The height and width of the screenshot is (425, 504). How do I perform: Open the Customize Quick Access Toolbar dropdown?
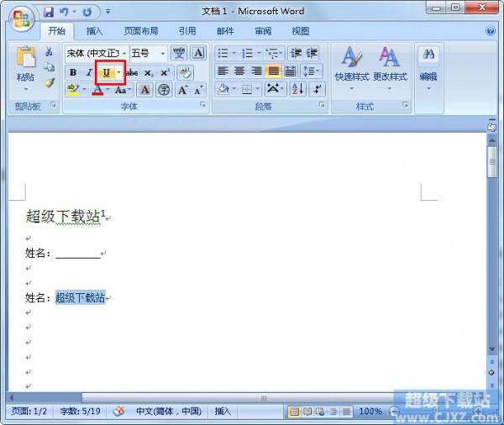coord(108,12)
